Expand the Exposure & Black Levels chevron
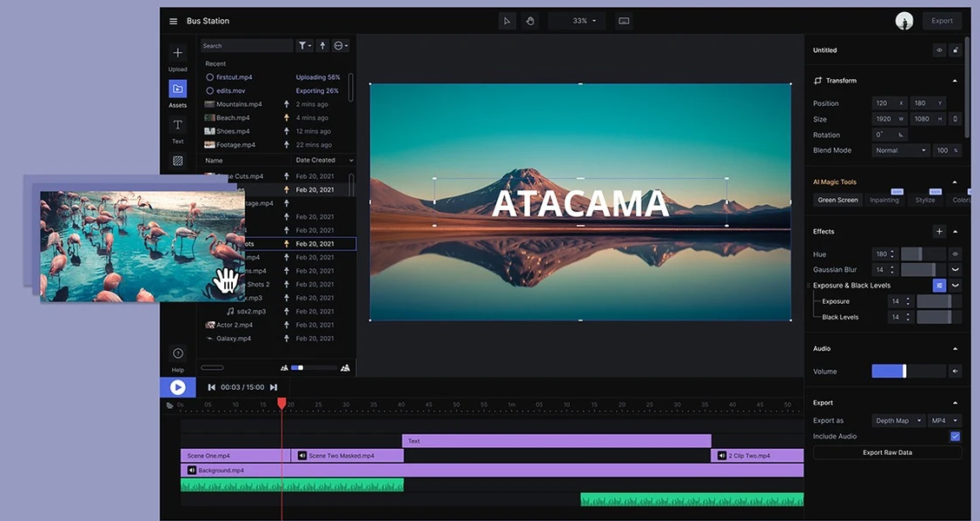Image resolution: width=980 pixels, height=521 pixels. [955, 286]
